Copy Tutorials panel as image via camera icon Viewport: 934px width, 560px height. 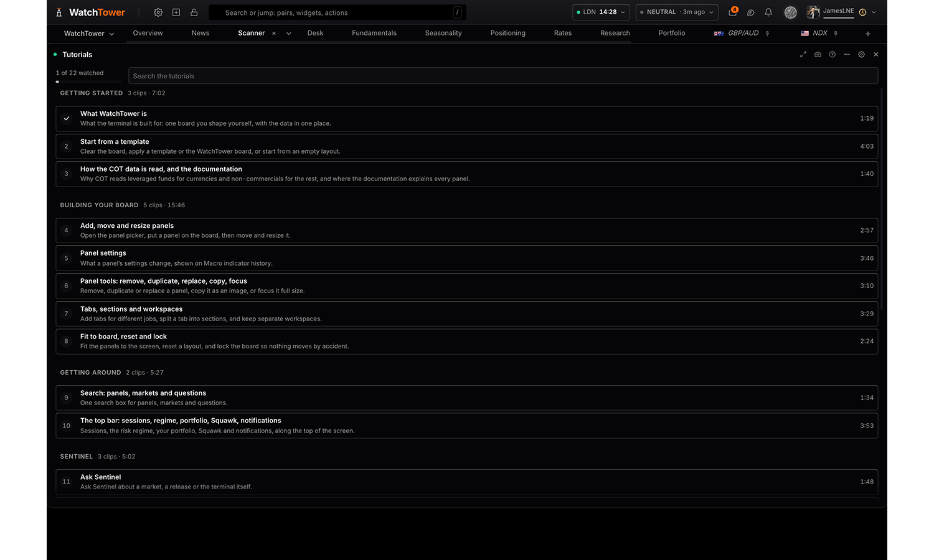click(818, 55)
